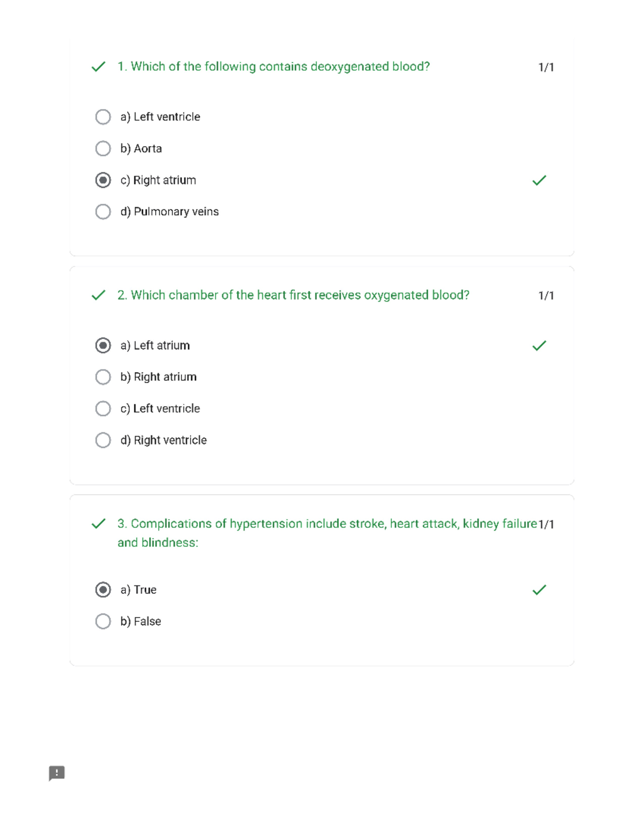Select Right atrium in question 2
Viewport: 644px width, 834px height.
tap(103, 377)
